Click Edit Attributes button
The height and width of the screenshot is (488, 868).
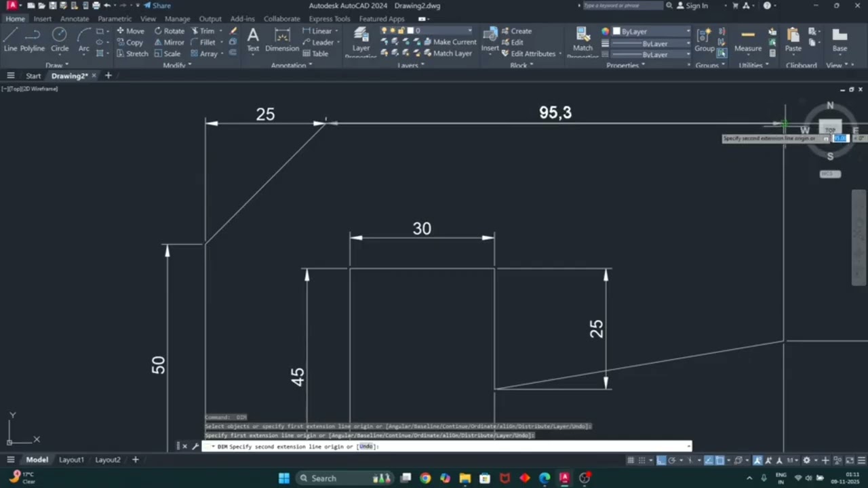click(528, 54)
